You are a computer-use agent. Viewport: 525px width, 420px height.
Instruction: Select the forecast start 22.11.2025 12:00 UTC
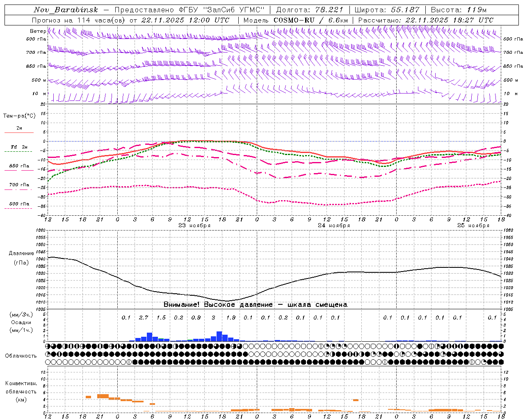click(x=185, y=20)
